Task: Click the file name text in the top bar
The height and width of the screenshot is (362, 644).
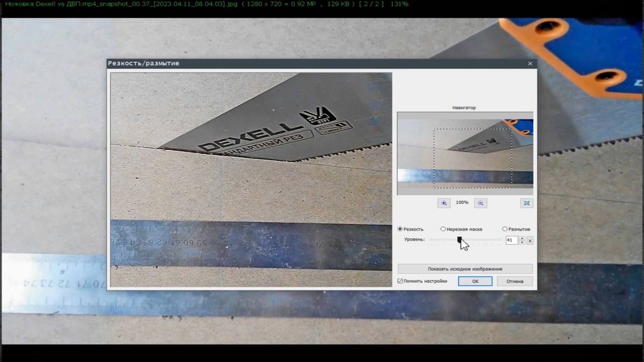Action: tap(121, 4)
